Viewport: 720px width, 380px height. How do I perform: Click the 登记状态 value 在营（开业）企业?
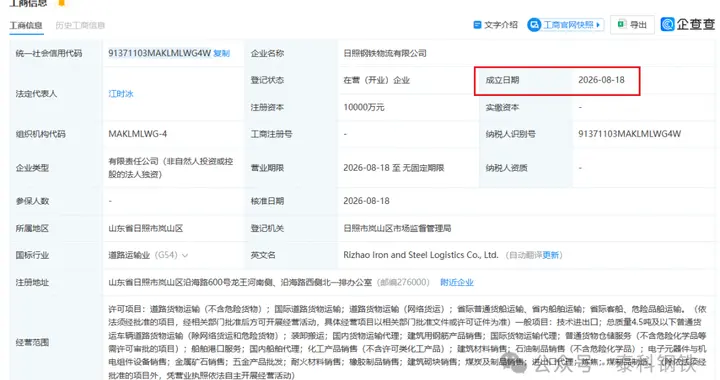377,80
